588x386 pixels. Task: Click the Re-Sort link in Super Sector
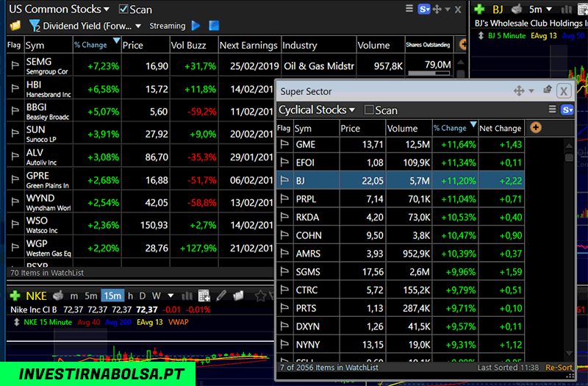click(559, 368)
